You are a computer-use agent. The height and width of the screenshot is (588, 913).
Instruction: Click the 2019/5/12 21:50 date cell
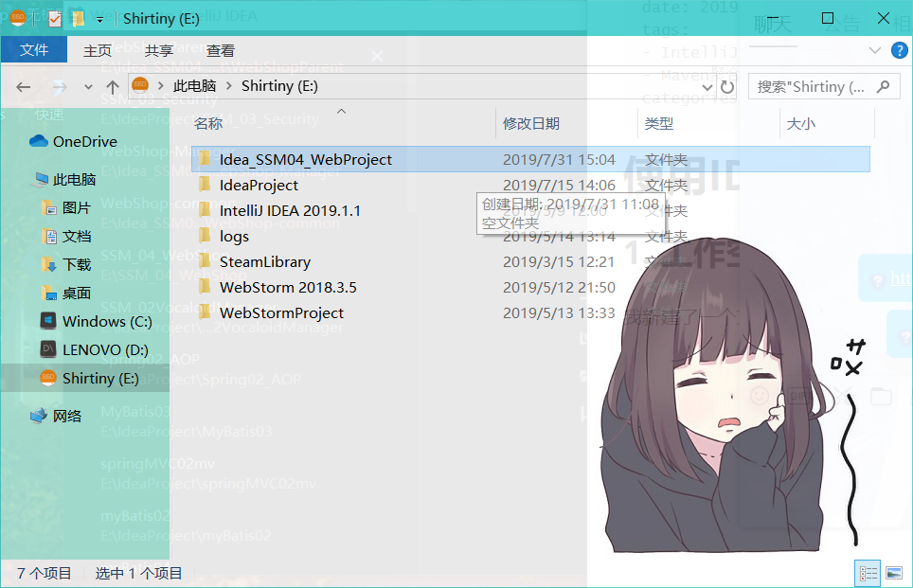pyautogui.click(x=559, y=288)
